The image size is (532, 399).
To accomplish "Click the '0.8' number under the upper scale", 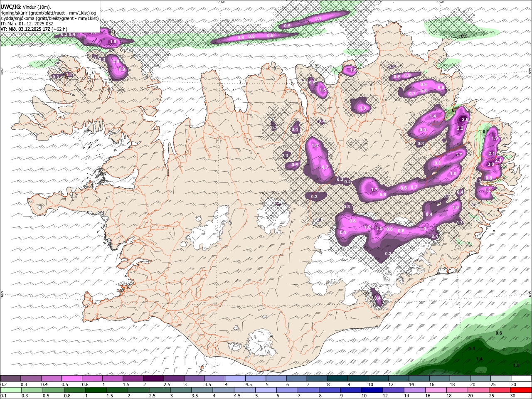I will (85, 384).
